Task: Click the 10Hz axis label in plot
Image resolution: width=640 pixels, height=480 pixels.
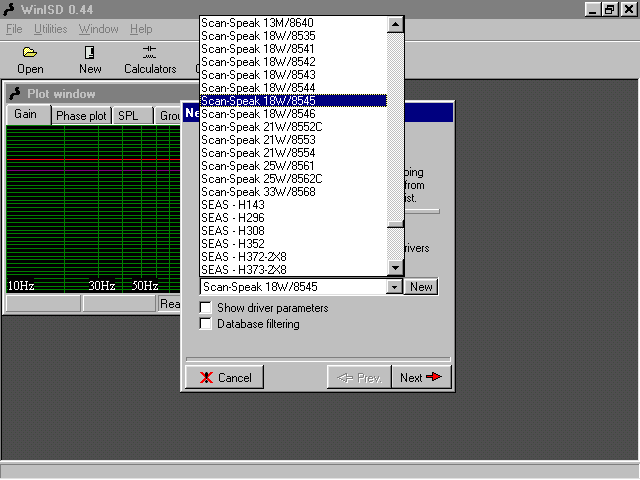Action: pyautogui.click(x=21, y=285)
